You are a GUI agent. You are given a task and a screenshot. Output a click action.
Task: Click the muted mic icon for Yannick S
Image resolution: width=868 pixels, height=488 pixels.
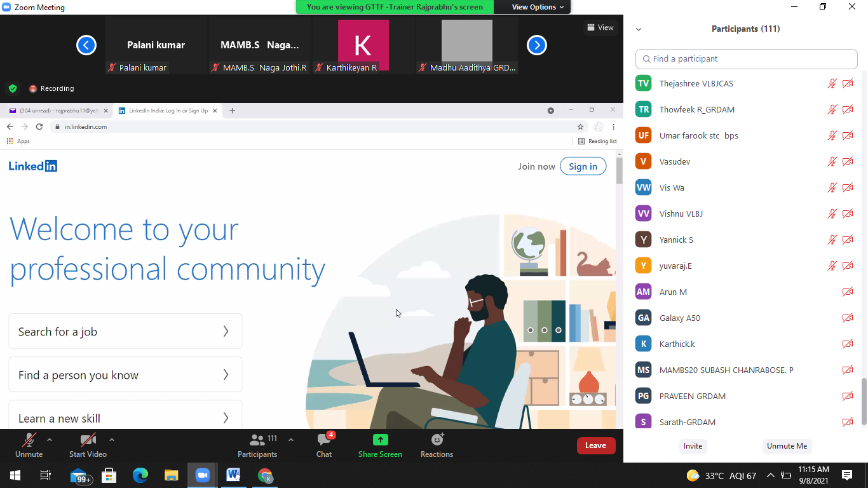point(832,240)
